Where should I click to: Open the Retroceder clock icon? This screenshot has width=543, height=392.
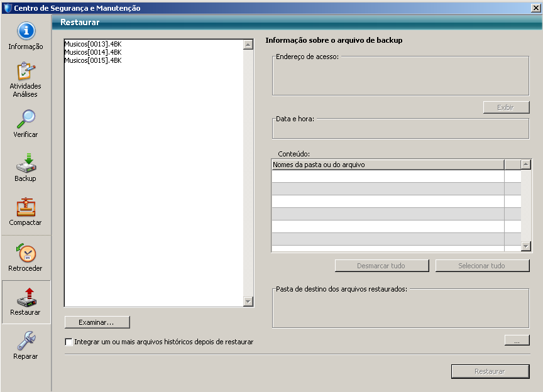click(26, 253)
